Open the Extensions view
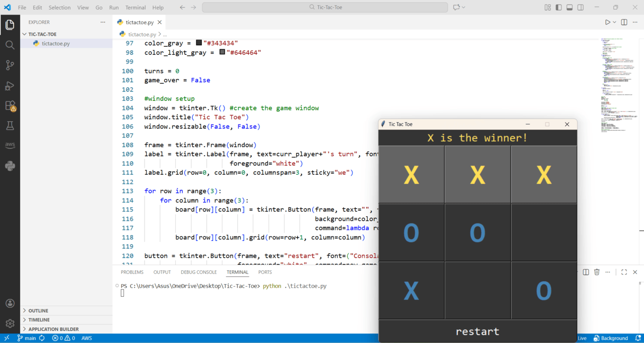Image resolution: width=644 pixels, height=343 pixels. 10,106
